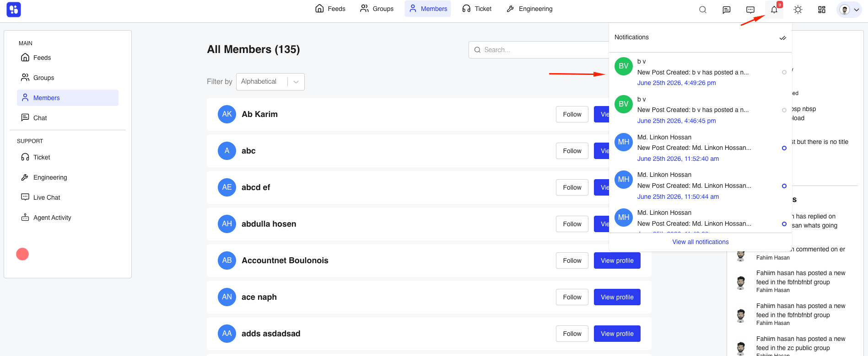The image size is (868, 356).
Task: Toggle read status on the 11:52:40 am notification
Action: coord(784,148)
